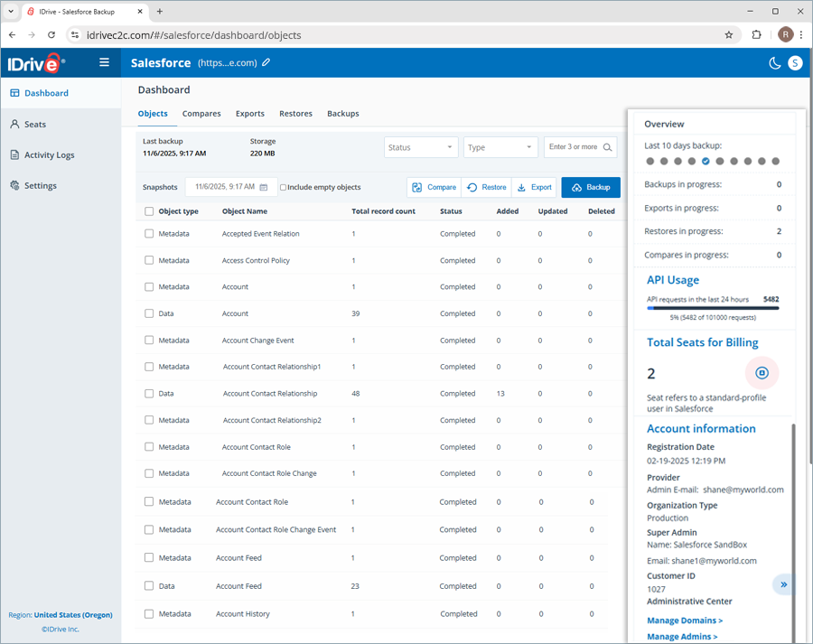813x644 pixels.
Task: Bookmark this page with star icon
Action: point(729,35)
